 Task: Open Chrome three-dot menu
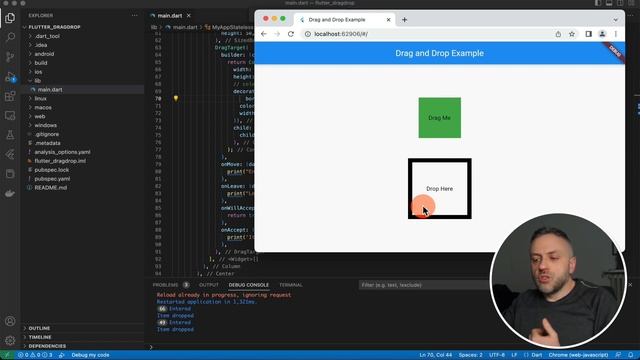point(616,34)
